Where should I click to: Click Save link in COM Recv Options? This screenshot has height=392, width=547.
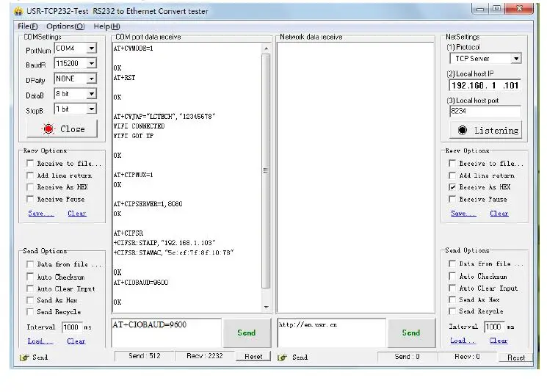[x=41, y=213]
